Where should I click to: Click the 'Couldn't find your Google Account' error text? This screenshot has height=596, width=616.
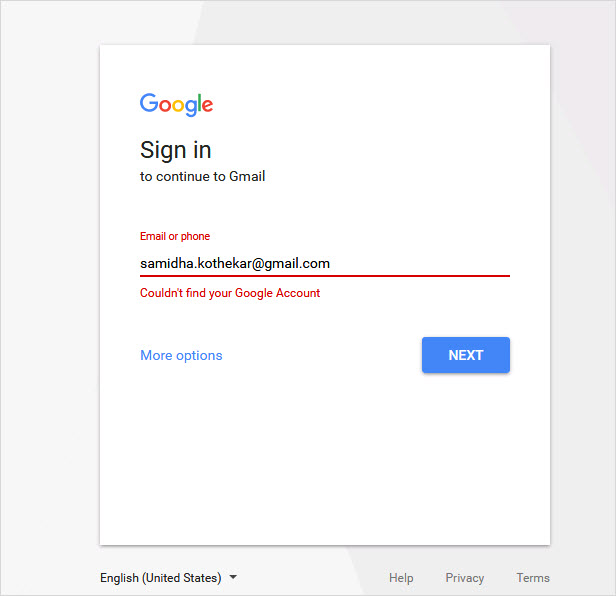click(x=230, y=293)
